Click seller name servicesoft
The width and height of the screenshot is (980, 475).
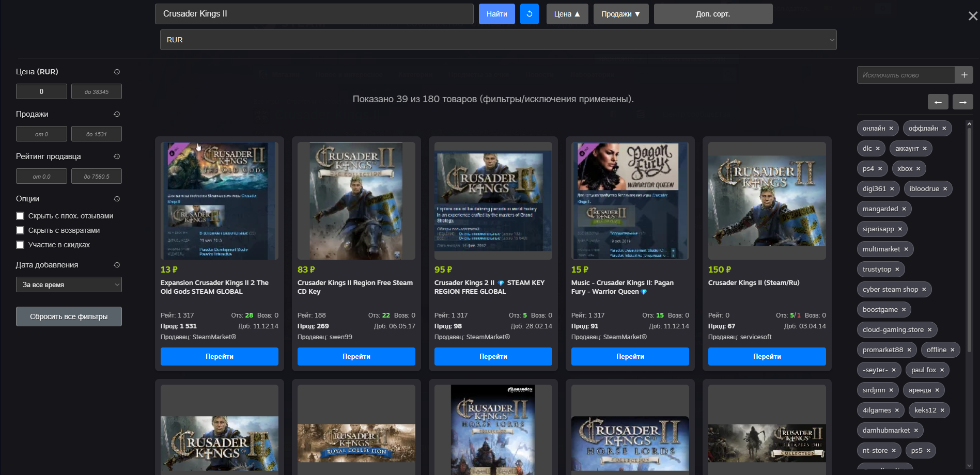coord(756,337)
